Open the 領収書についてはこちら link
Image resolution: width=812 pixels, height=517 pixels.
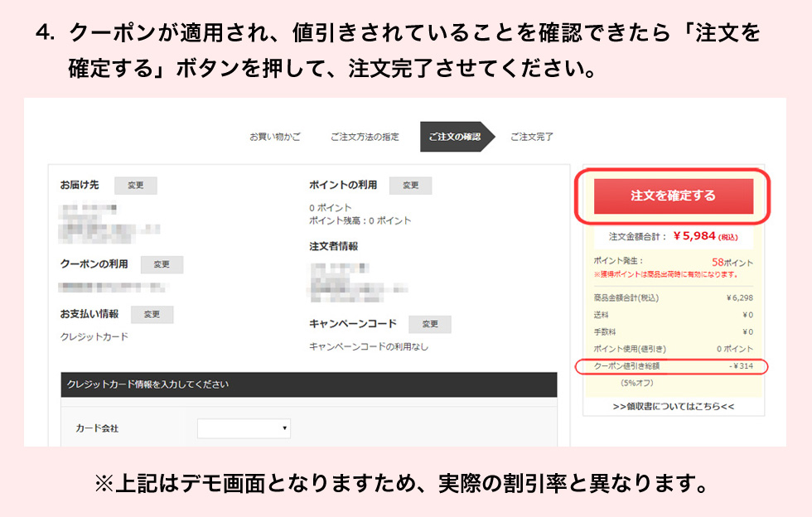[x=674, y=407]
